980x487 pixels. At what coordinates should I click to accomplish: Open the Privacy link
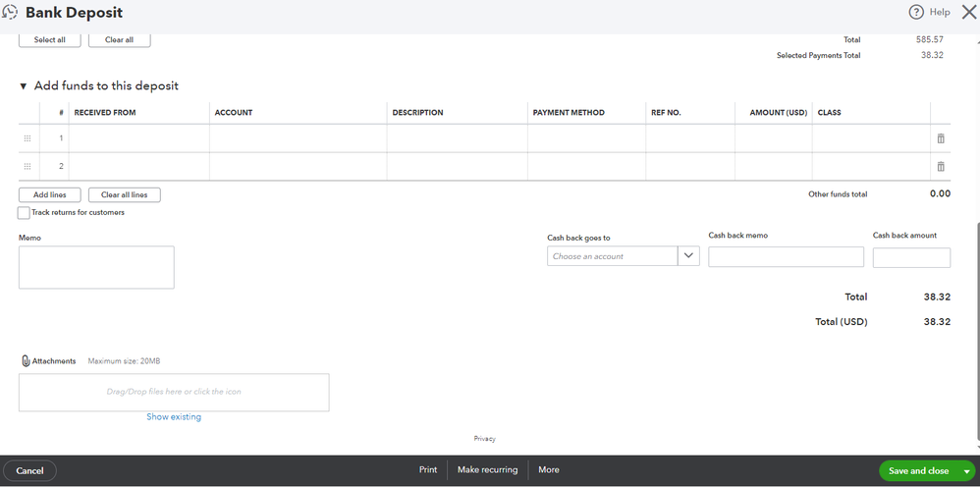(484, 439)
